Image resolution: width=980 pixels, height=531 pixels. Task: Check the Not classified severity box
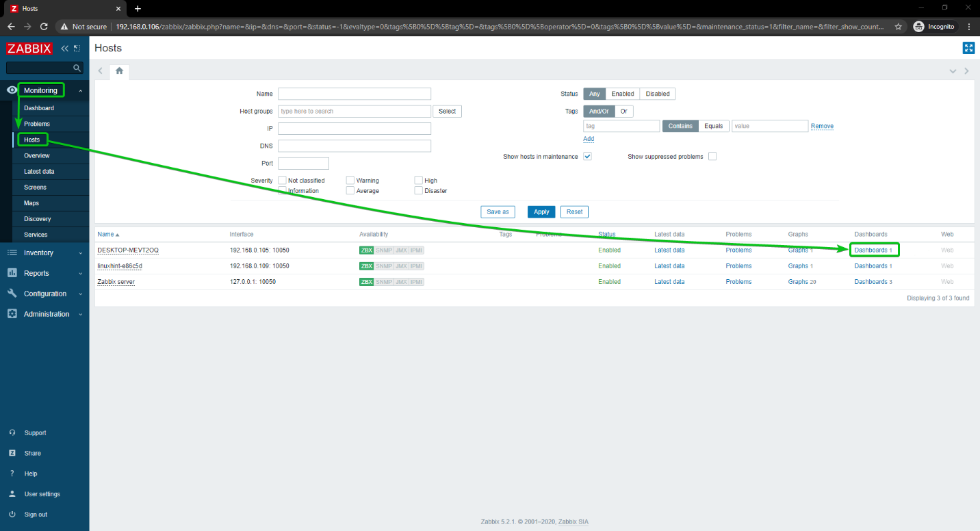(282, 181)
